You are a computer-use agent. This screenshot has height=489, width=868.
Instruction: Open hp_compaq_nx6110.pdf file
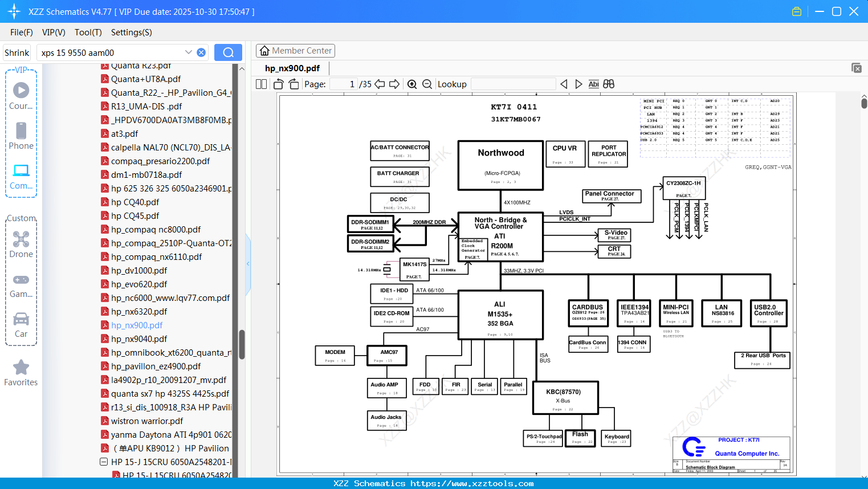(x=156, y=256)
